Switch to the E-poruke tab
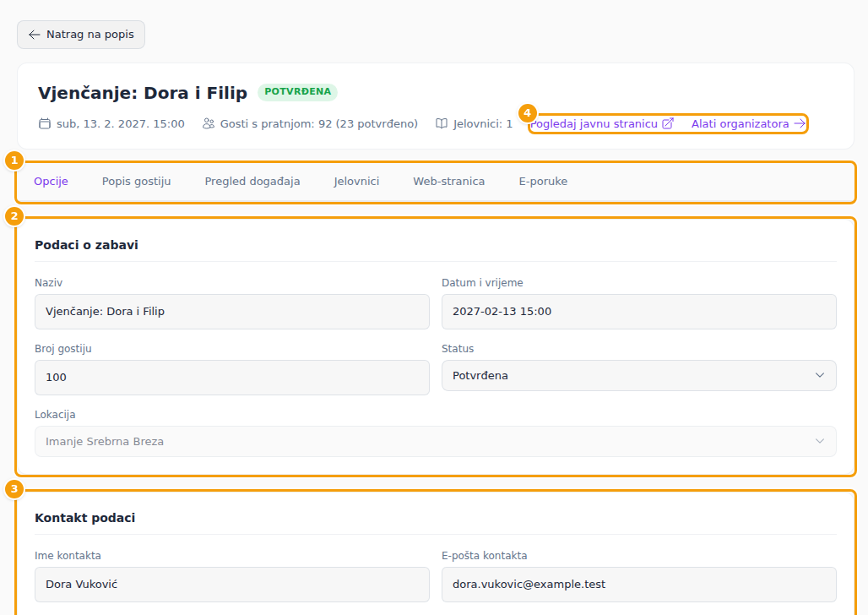The width and height of the screenshot is (868, 615). [543, 181]
